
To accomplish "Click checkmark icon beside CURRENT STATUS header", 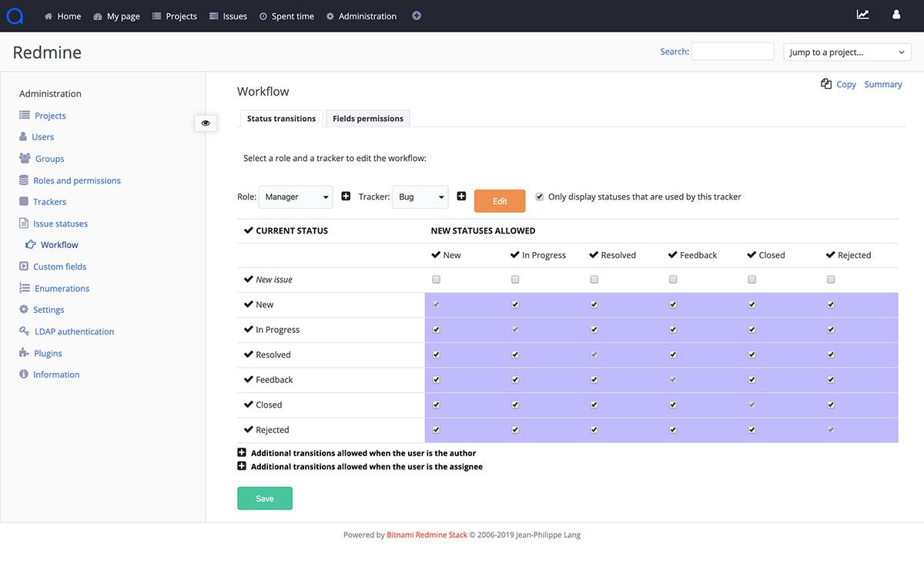I will [x=248, y=230].
